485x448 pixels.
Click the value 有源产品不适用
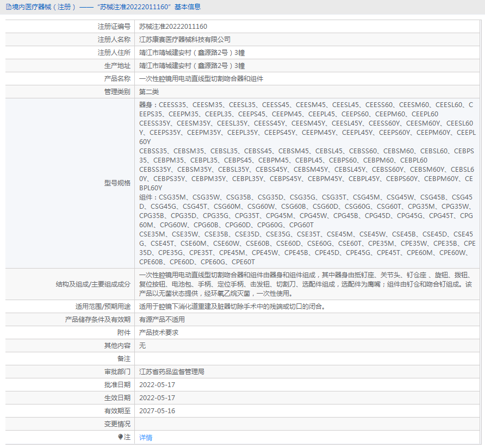pos(162,319)
